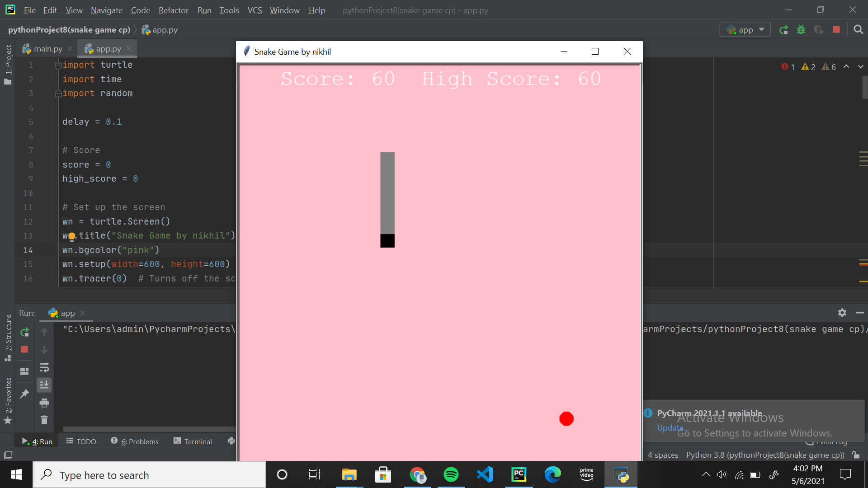Screen dimensions: 868x488
Task: Toggle Scroll to End console icon
Action: click(44, 385)
